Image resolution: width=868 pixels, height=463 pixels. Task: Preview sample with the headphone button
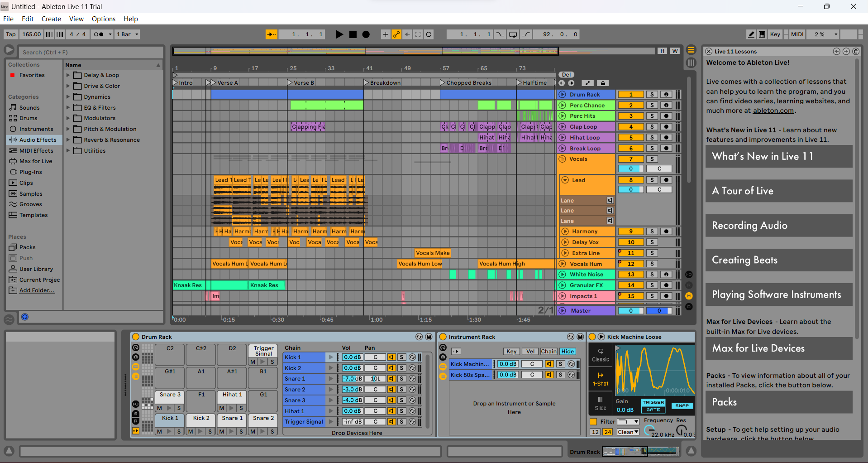[x=25, y=317]
